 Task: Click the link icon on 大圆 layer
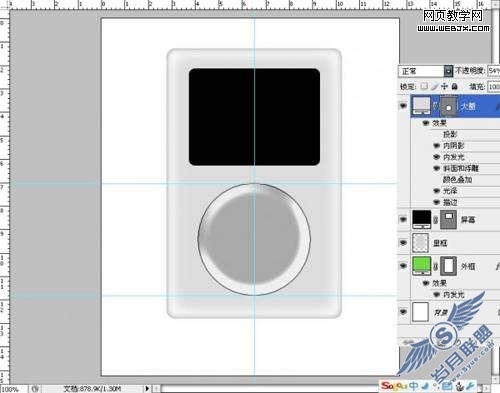[x=435, y=106]
